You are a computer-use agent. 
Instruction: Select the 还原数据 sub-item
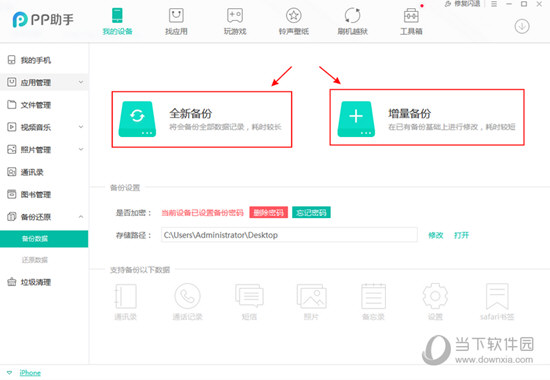pos(35,260)
